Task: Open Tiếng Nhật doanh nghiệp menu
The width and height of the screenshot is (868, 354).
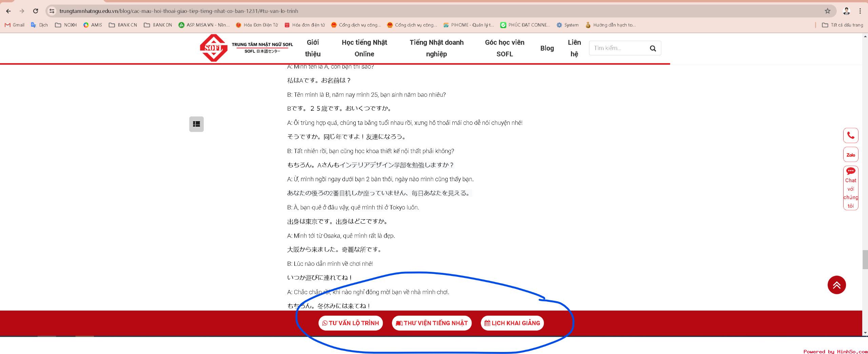Action: tap(436, 48)
